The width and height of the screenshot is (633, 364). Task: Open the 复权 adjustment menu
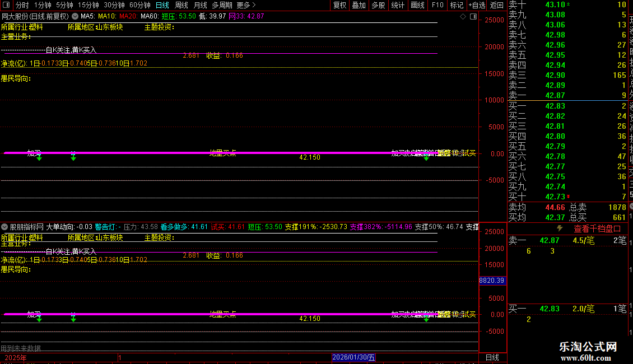tap(340, 5)
